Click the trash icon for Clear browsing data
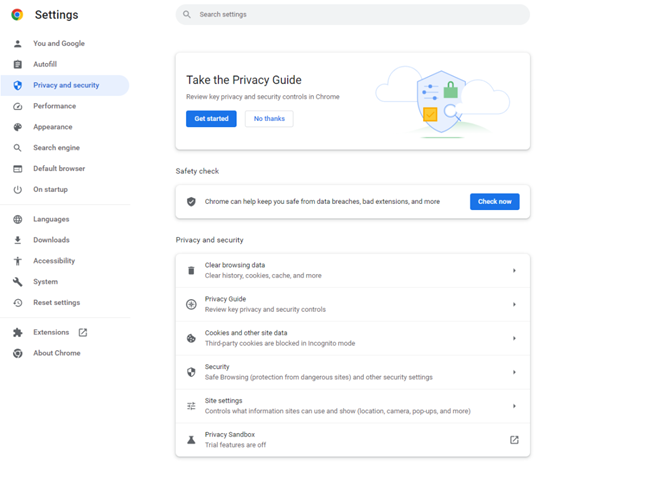652x482 pixels. 191,270
